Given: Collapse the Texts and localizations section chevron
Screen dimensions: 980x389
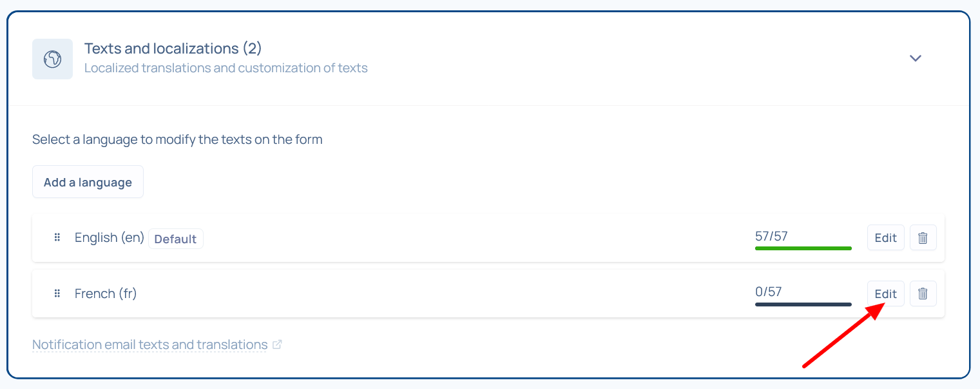Looking at the screenshot, I should (x=915, y=58).
